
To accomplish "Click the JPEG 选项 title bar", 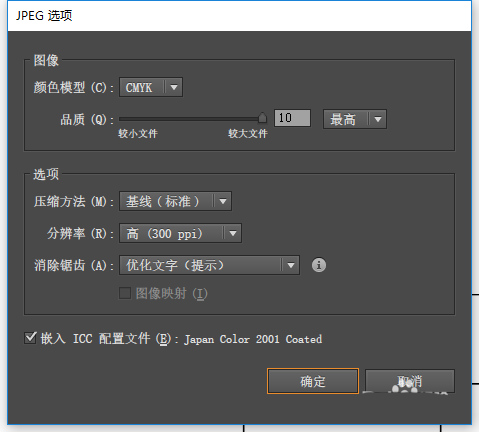I will 239,16.
